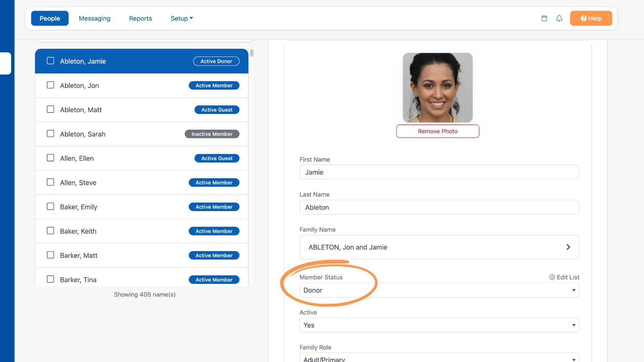The image size is (644, 362).
Task: Switch to the People tab
Action: [50, 19]
